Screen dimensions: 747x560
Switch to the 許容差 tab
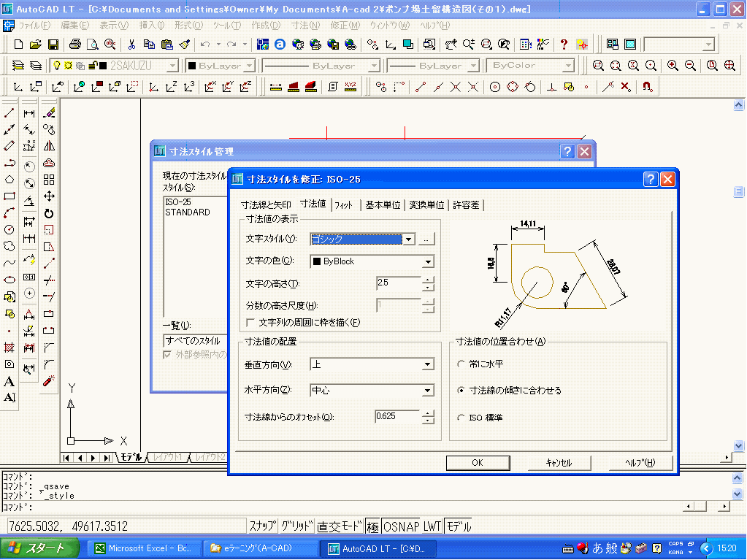466,204
